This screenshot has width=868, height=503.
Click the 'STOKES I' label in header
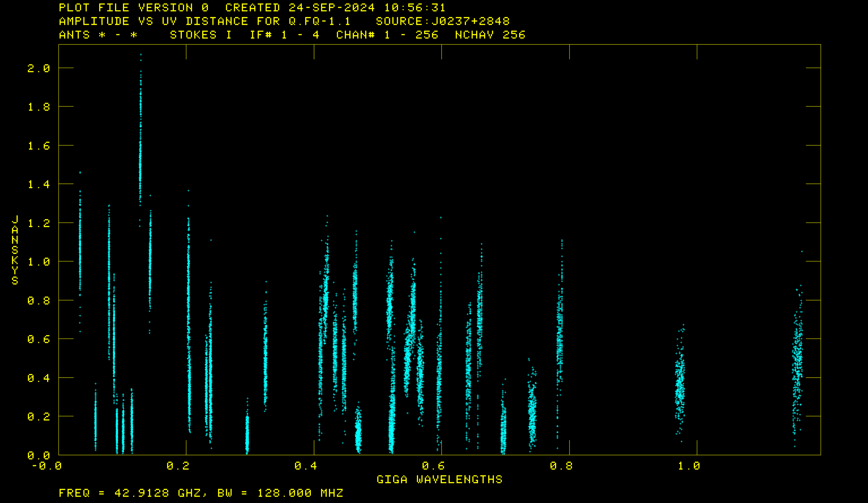(201, 35)
